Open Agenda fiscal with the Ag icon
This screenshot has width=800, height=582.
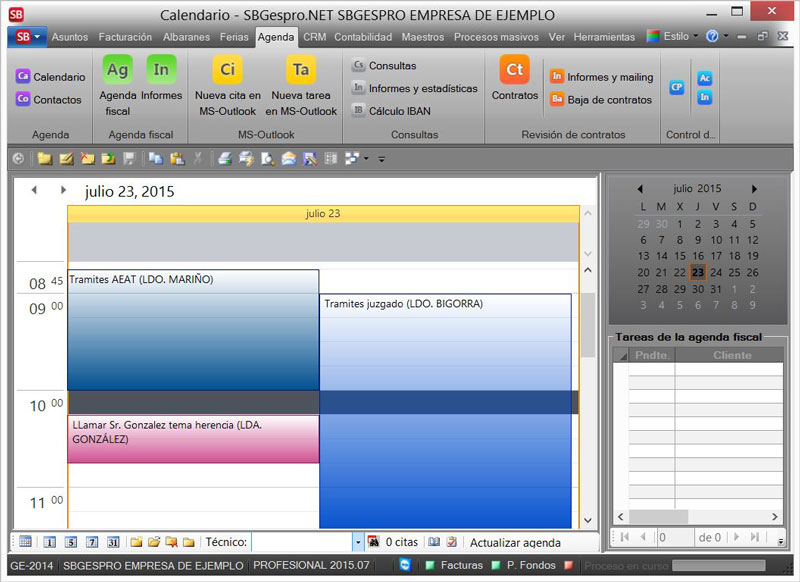click(x=118, y=71)
